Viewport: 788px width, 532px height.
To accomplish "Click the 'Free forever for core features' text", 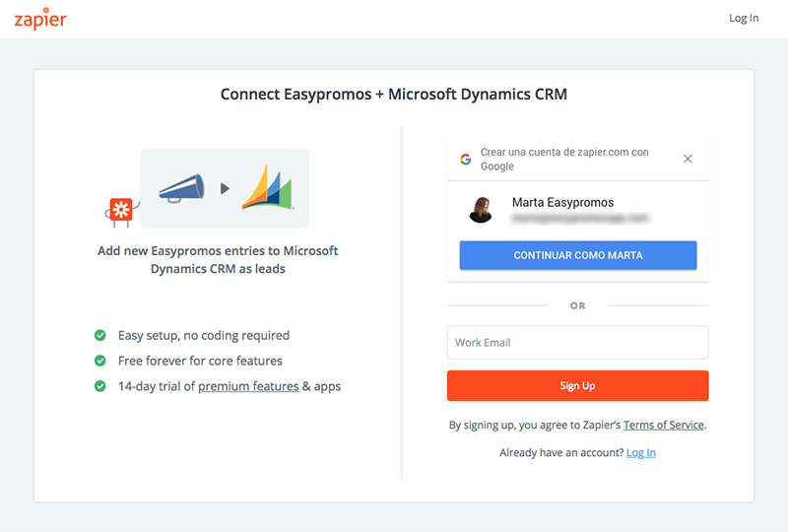I will click(x=200, y=361).
